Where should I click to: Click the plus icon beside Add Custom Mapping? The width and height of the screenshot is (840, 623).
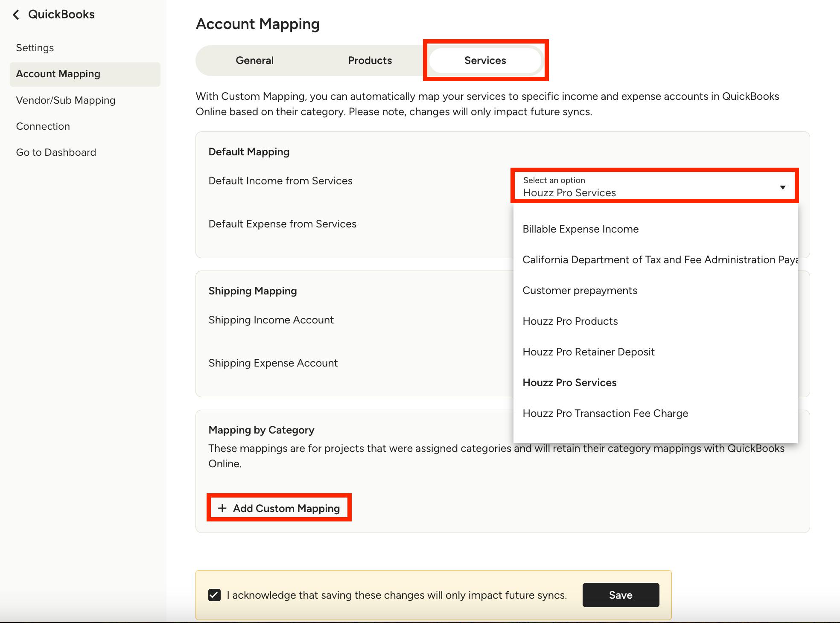pyautogui.click(x=222, y=508)
